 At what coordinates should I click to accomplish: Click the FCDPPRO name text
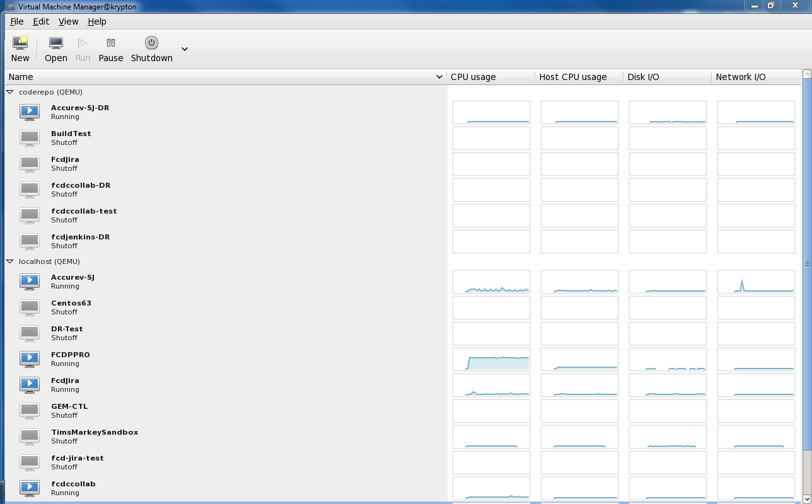pyautogui.click(x=71, y=355)
